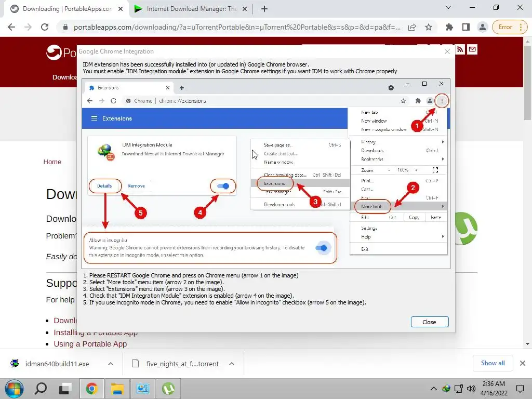
Task: Click the Chrome taskbar icon
Action: click(x=91, y=389)
